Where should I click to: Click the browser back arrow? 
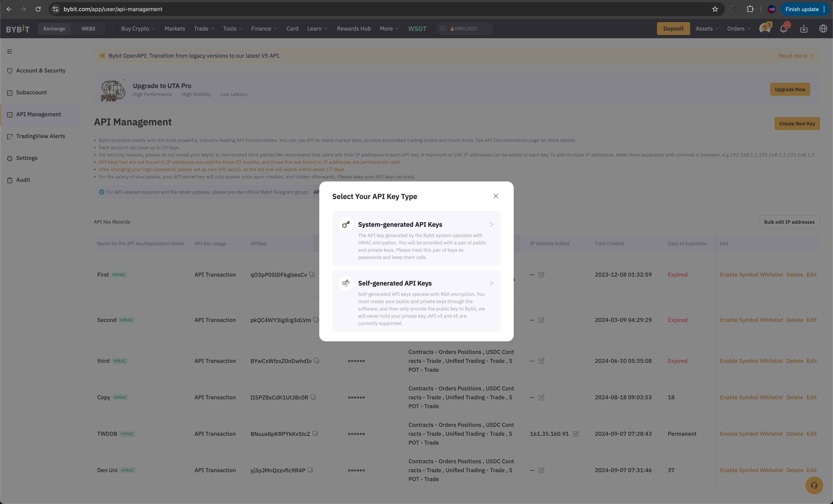[x=9, y=9]
